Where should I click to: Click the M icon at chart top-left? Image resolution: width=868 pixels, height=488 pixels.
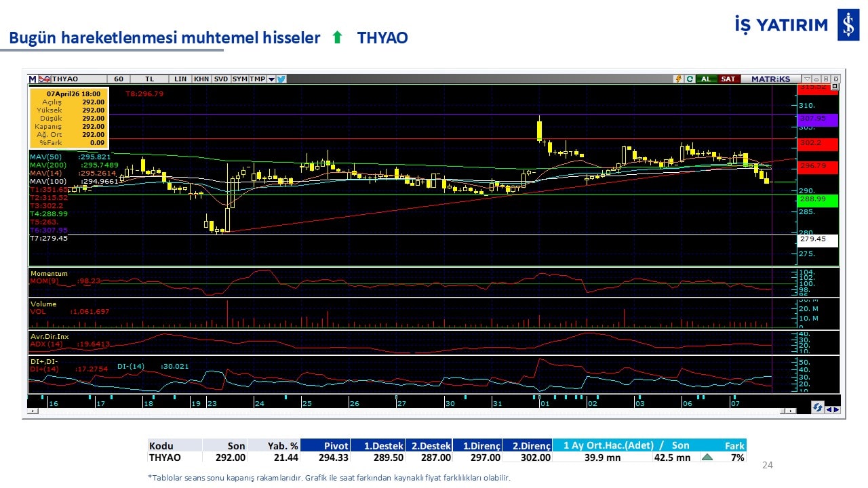click(33, 79)
